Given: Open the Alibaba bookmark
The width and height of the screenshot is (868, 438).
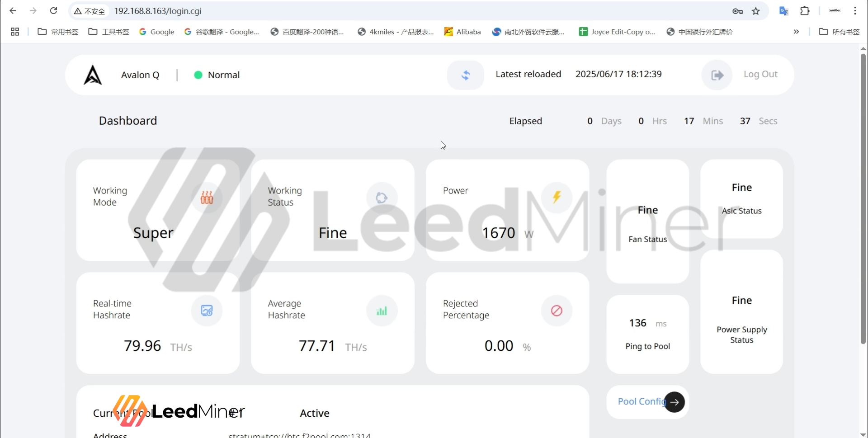Looking at the screenshot, I should click(462, 32).
